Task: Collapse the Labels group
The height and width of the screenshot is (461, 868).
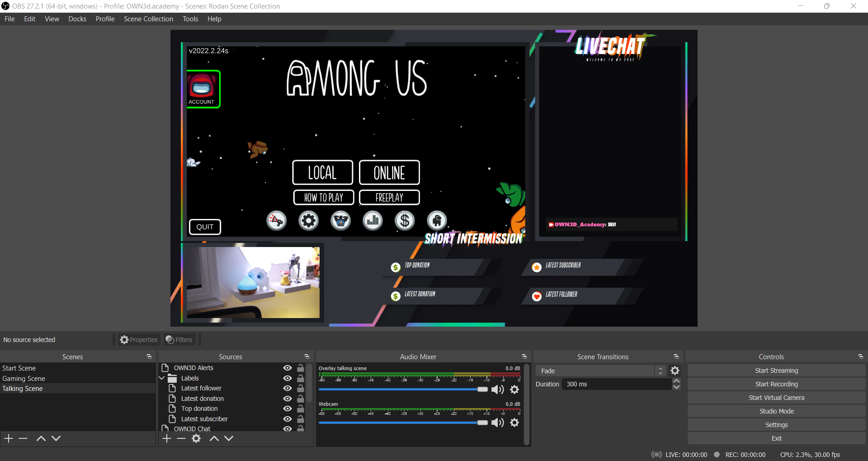Action: [162, 378]
